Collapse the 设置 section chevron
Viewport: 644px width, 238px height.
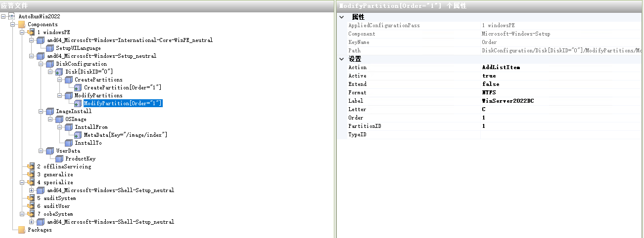(342, 59)
